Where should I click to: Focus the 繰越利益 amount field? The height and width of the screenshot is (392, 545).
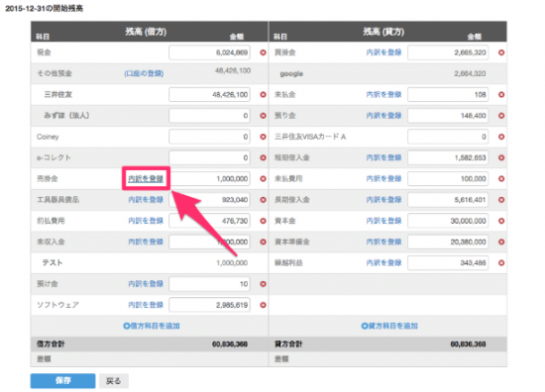click(x=448, y=263)
